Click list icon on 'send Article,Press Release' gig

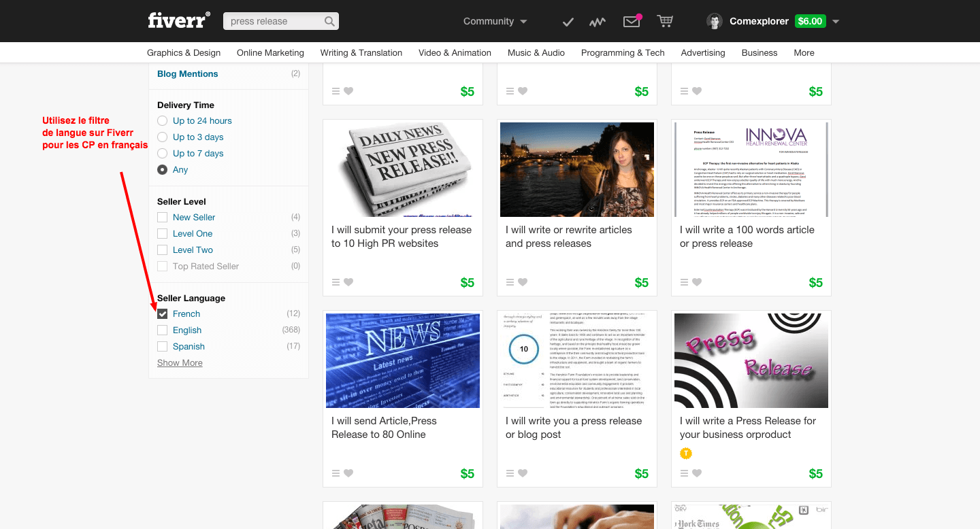point(336,473)
